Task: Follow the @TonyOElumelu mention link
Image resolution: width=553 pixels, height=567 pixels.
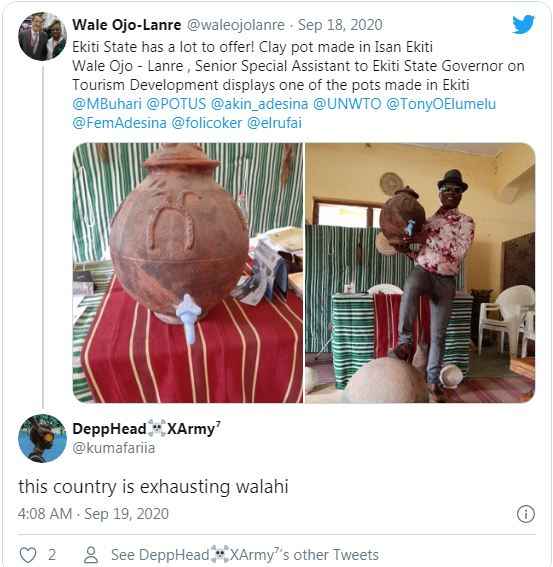Action: pyautogui.click(x=441, y=104)
